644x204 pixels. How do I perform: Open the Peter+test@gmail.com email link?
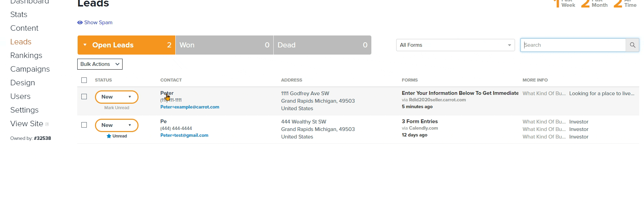tap(184, 135)
